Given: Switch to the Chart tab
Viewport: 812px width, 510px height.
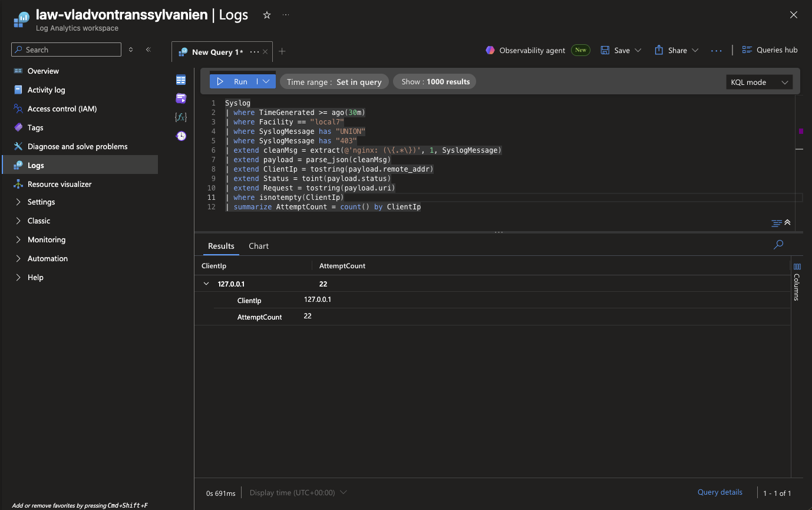Looking at the screenshot, I should pos(259,246).
